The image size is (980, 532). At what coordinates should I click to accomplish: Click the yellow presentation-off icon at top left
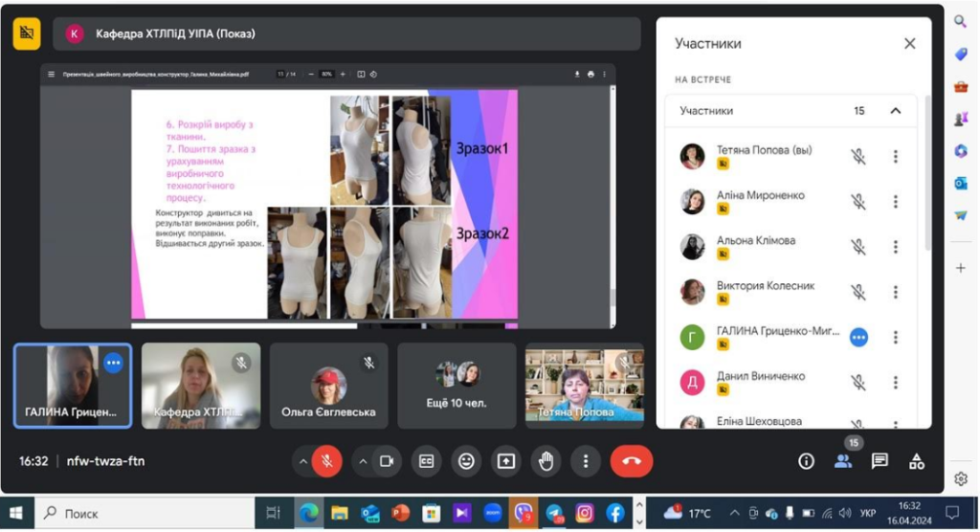point(27,33)
